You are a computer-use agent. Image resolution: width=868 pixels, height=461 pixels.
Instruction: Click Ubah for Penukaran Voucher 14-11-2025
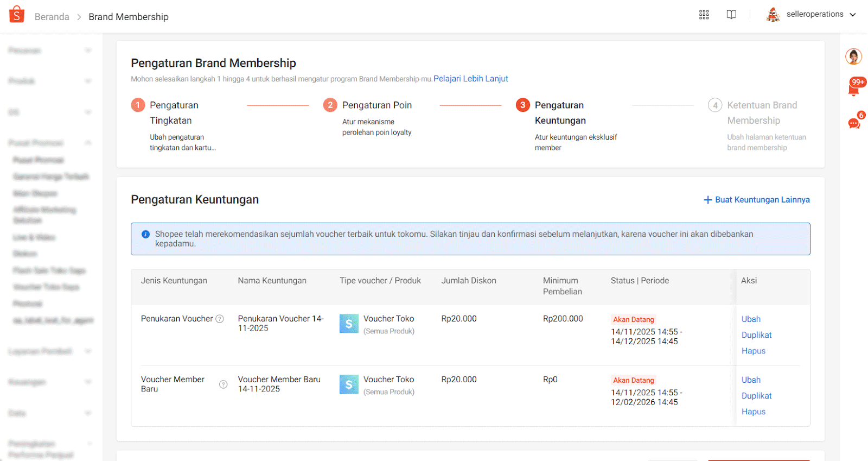pyautogui.click(x=751, y=319)
